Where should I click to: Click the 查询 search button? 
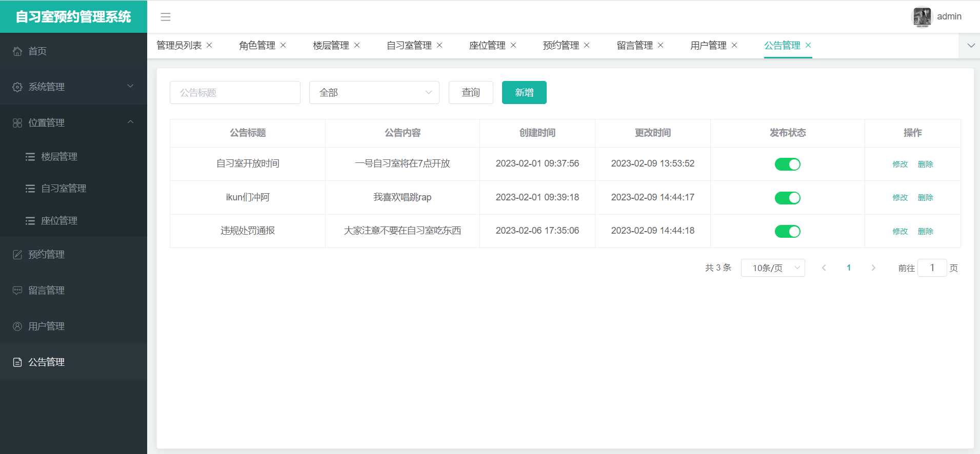[x=471, y=93]
